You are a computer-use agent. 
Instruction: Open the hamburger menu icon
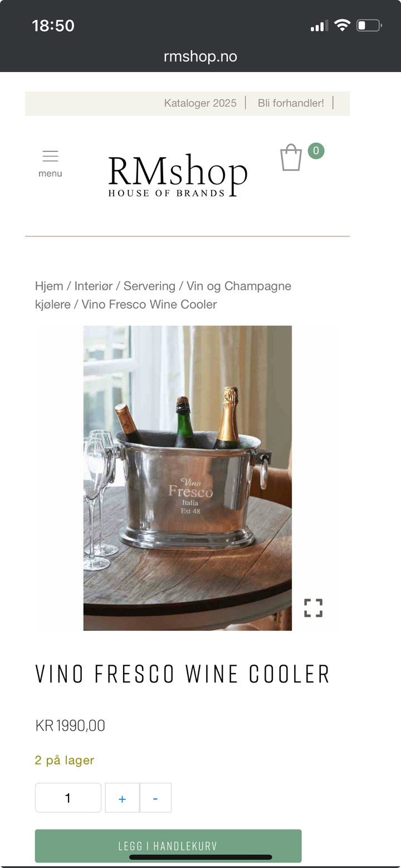[x=50, y=156]
